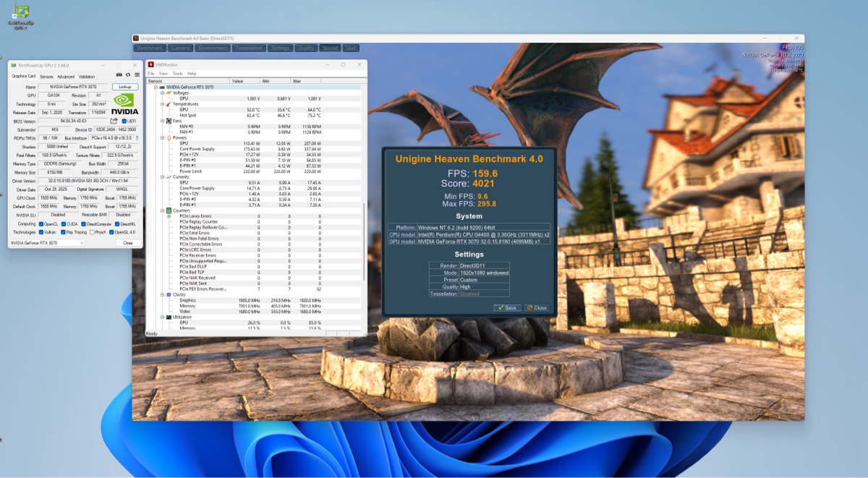868x478 pixels.
Task: Click the BIOS export share icon
Action: (114, 121)
